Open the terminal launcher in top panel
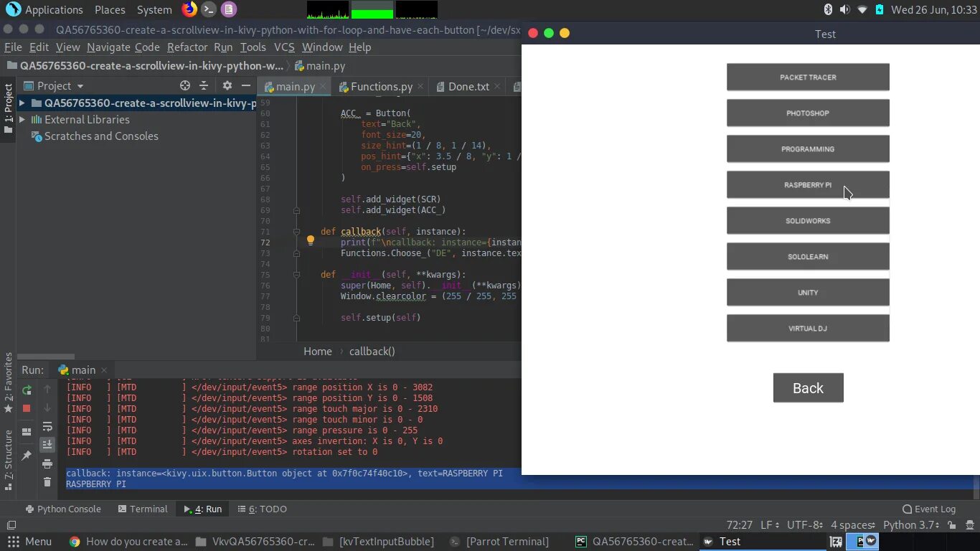Viewport: 980px width, 551px height. [x=209, y=9]
